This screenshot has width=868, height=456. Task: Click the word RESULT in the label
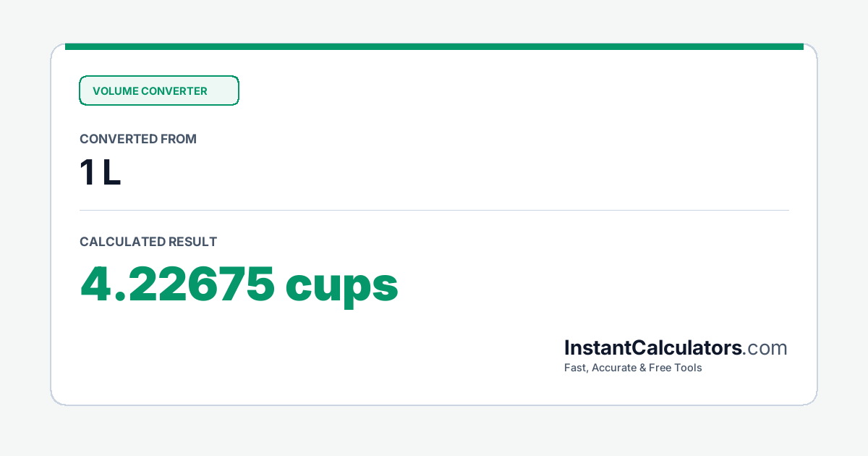tap(192, 242)
